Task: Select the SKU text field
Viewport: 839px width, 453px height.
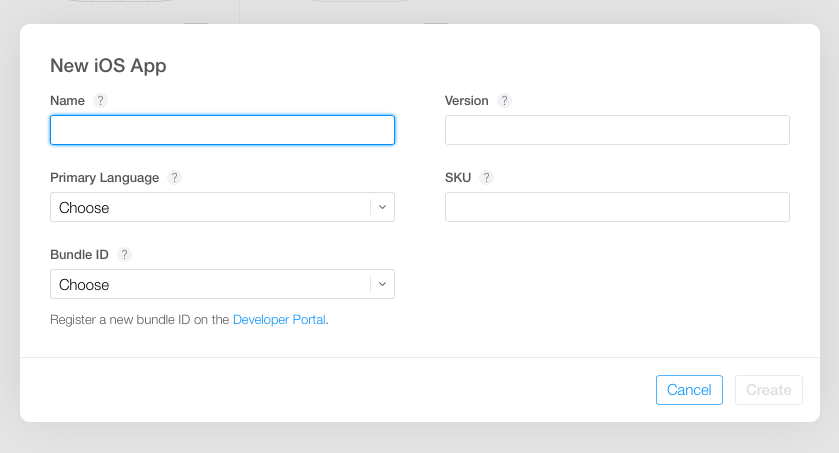Action: point(617,207)
